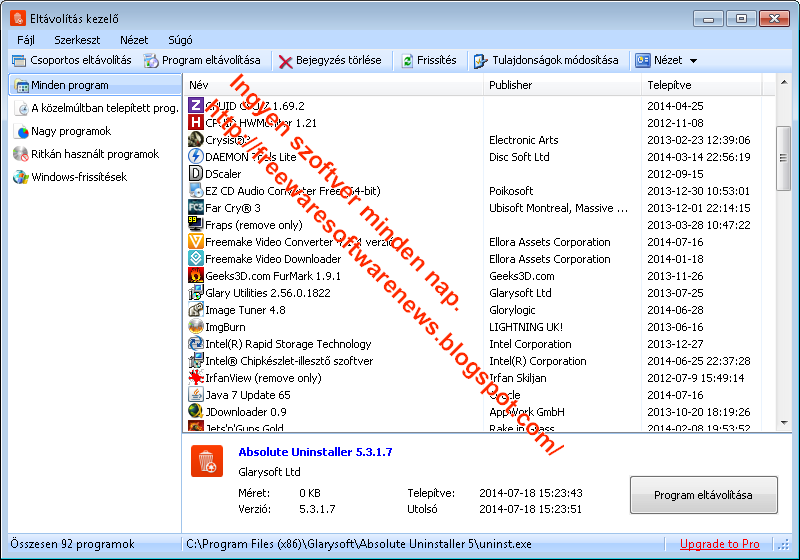
Task: Sort list by Publisher column header
Action: click(x=562, y=85)
